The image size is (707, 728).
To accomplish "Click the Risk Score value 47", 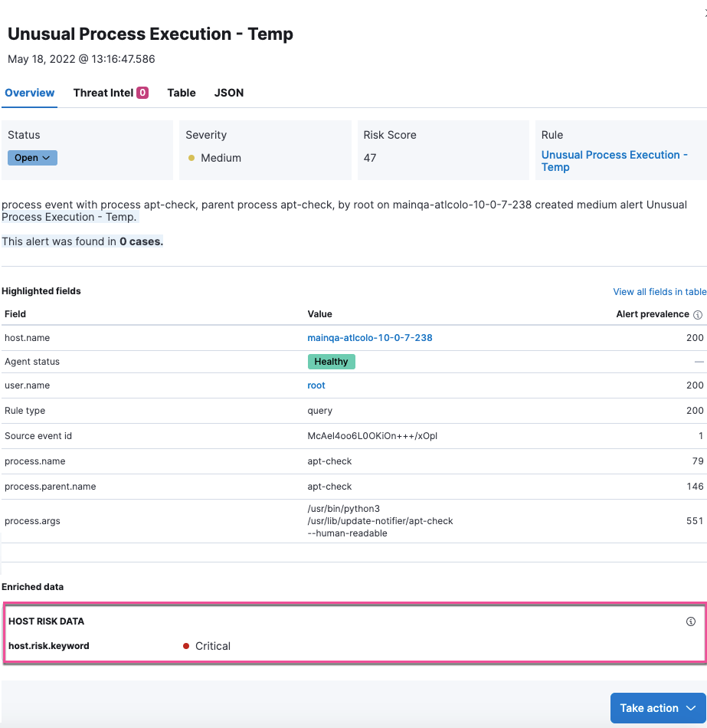I will click(370, 158).
